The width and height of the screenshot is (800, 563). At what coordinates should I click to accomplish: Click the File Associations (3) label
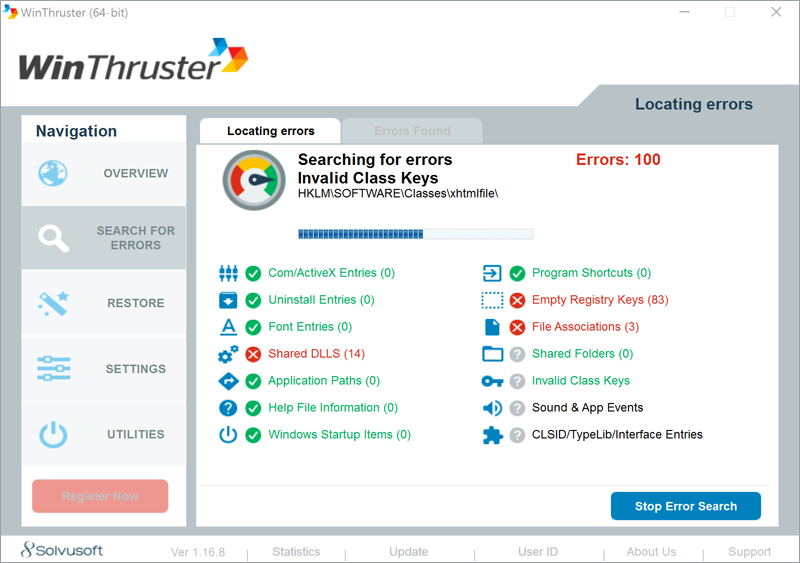pos(585,327)
